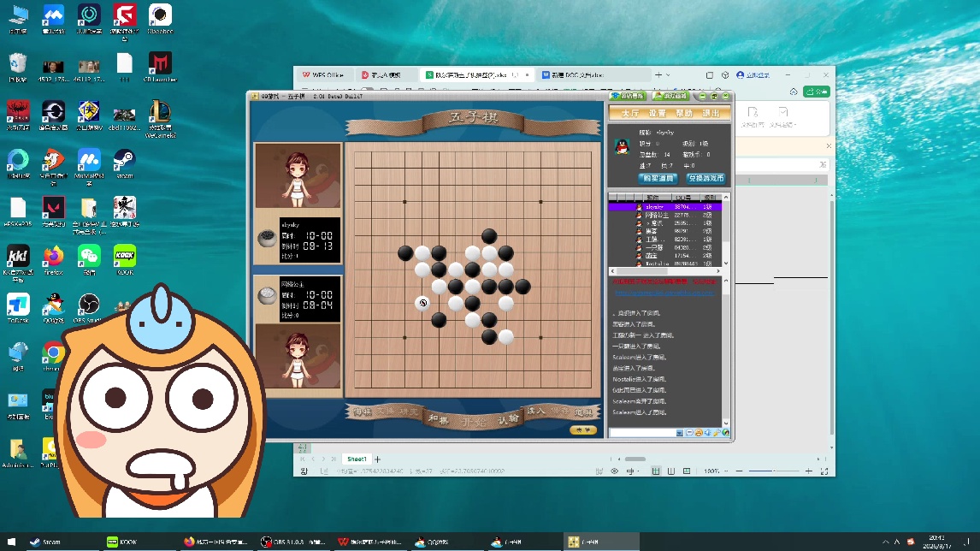The height and width of the screenshot is (551, 980).
Task: Toggle the WPS eye protection mode icon
Action: click(x=614, y=471)
